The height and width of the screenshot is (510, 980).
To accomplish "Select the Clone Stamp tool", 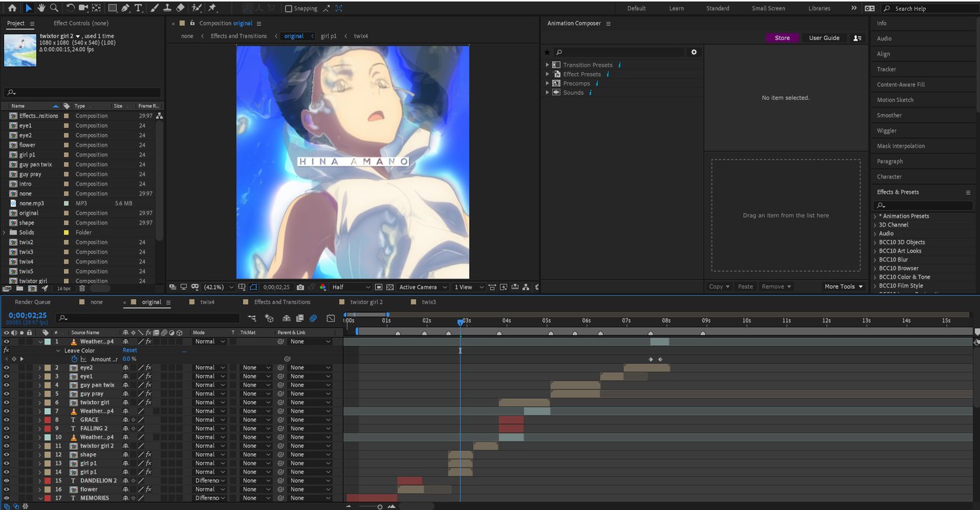I will coord(167,8).
